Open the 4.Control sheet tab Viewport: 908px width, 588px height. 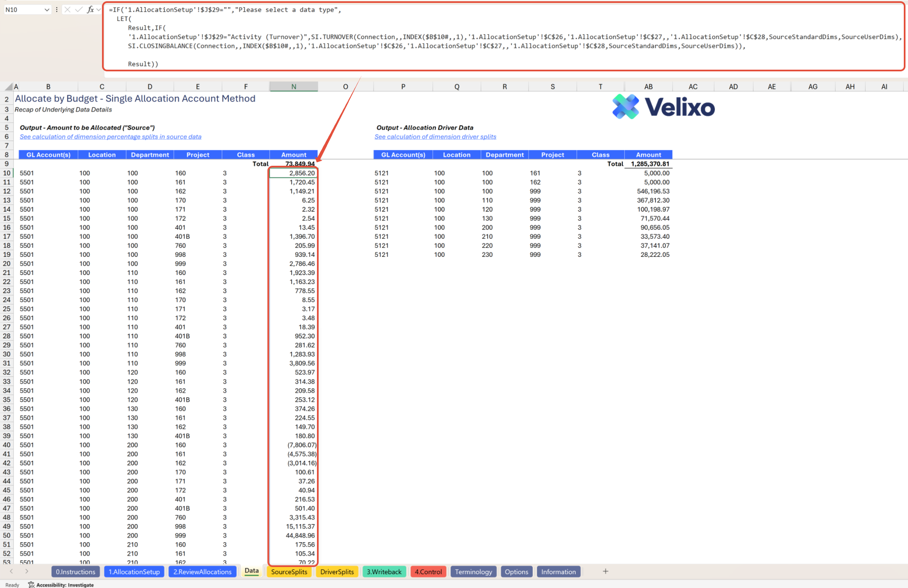[x=428, y=572]
